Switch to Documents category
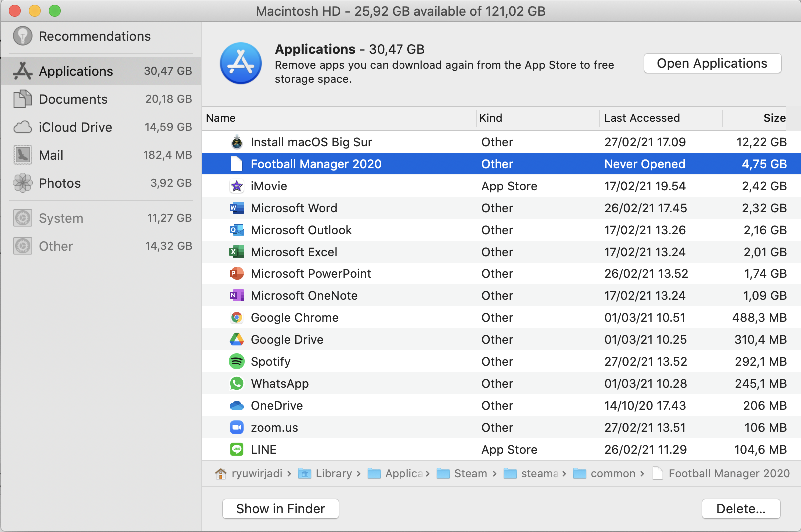Viewport: 801px width, 532px height. [x=101, y=99]
